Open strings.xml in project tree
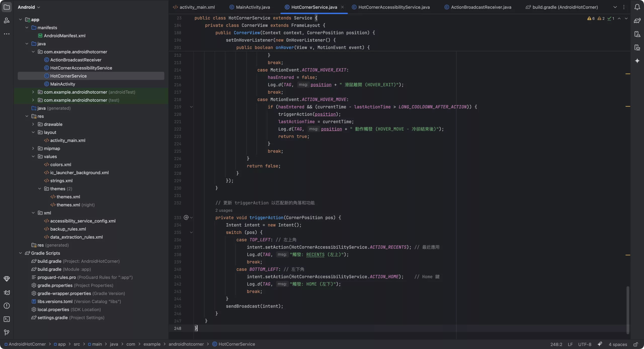Viewport: 644px width, 349px height. click(58, 180)
